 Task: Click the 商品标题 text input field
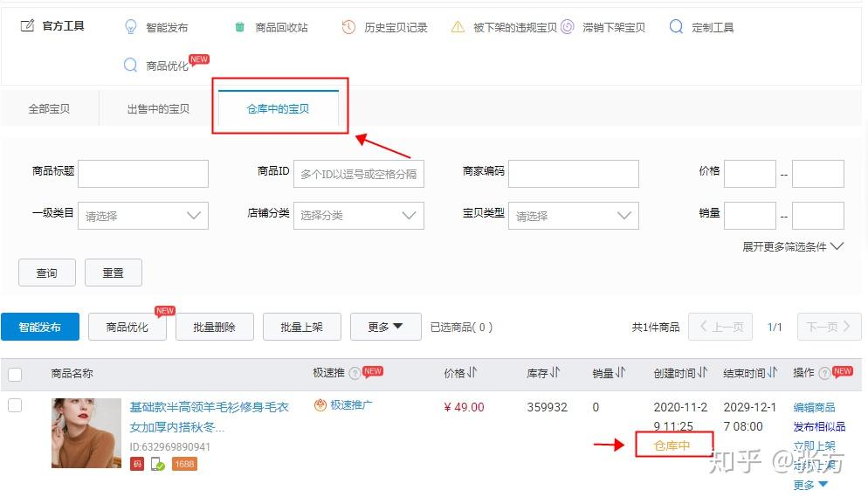143,174
